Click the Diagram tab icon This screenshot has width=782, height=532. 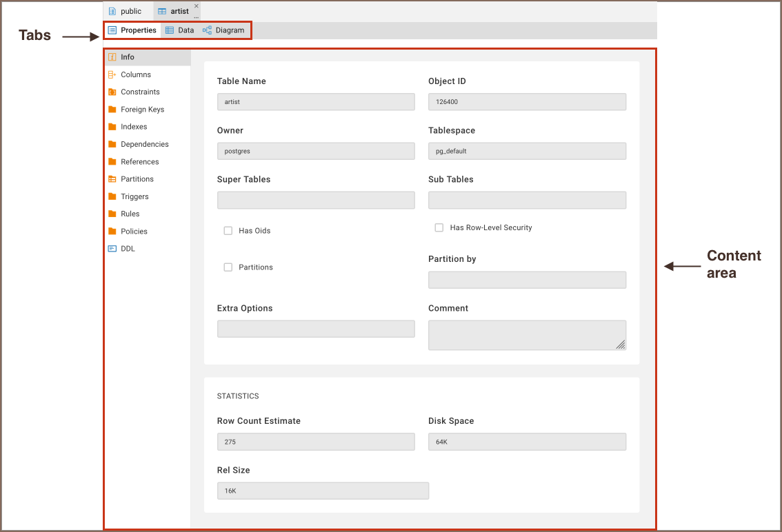coord(207,30)
